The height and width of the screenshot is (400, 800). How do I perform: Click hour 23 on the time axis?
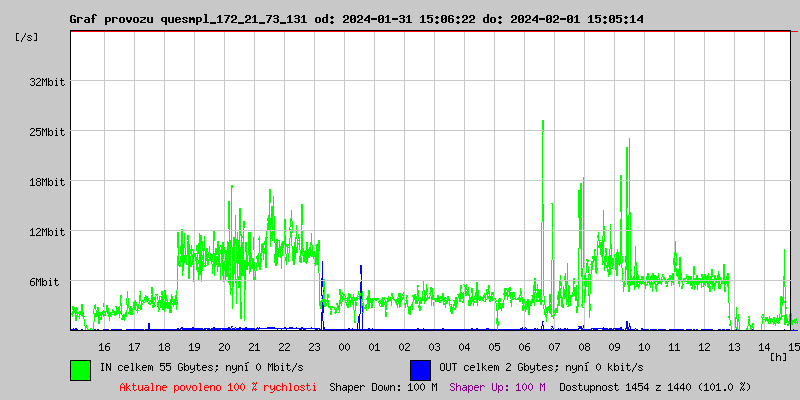[314, 346]
